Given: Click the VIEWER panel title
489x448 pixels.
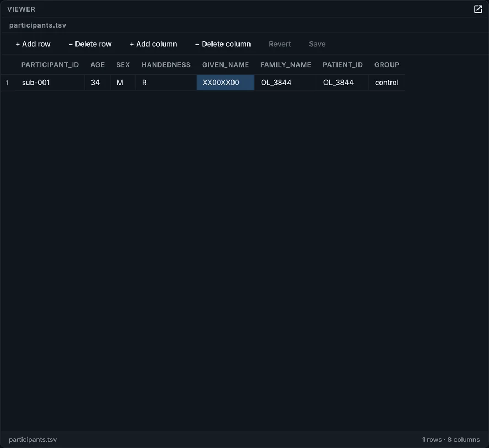Looking at the screenshot, I should point(21,9).
